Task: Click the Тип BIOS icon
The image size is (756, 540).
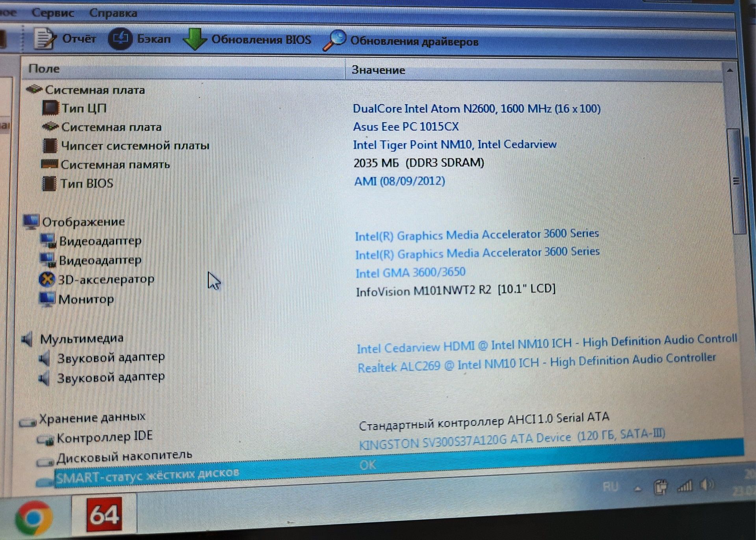Action: [x=49, y=183]
